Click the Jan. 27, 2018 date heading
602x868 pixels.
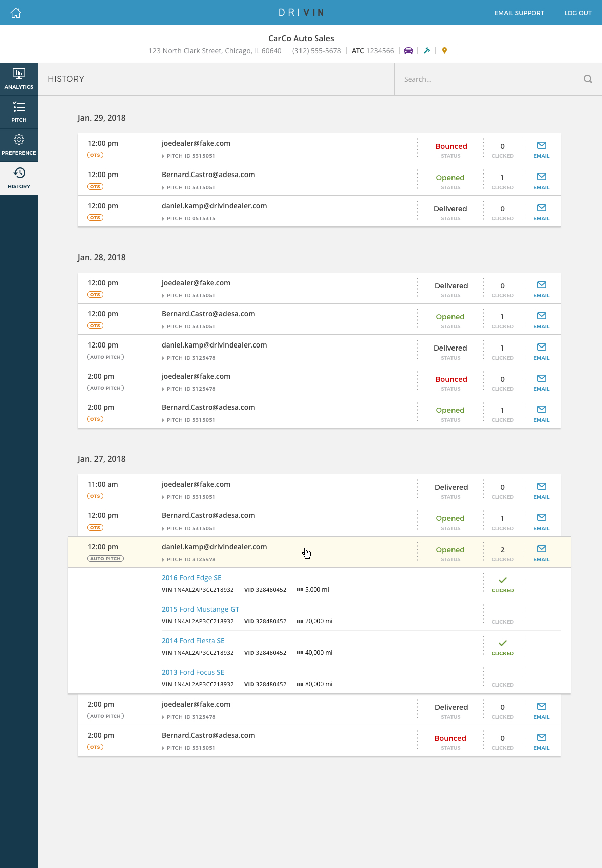point(101,459)
